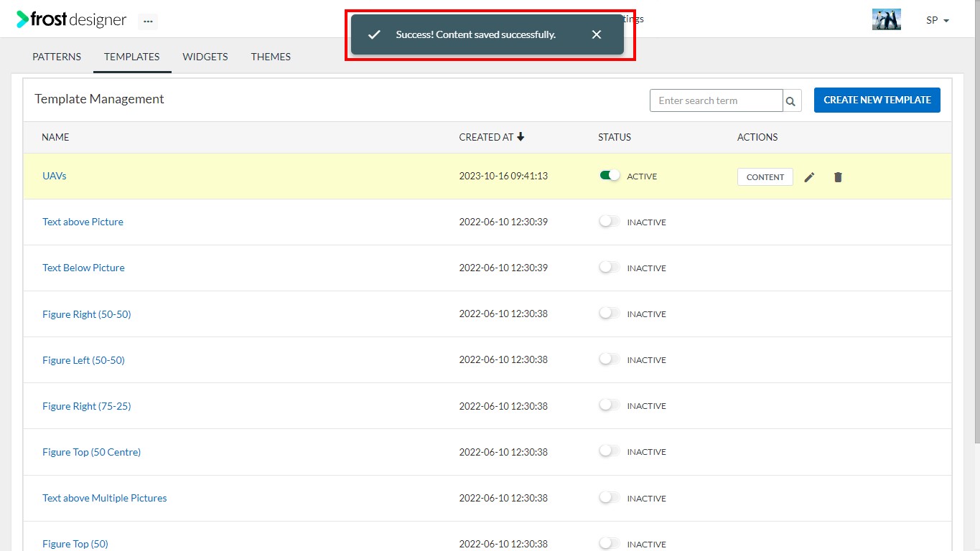Deactivate the UAVs template toggle

pos(610,176)
